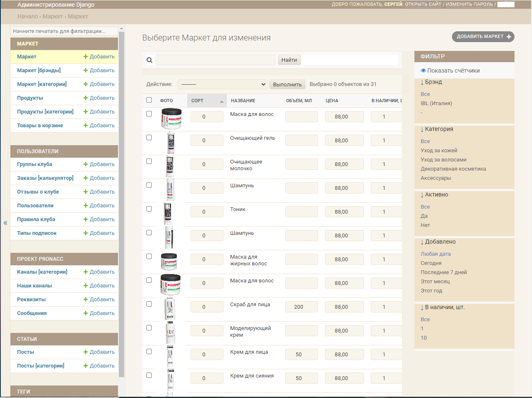This screenshot has height=398, width=532.
Task: Check the box for Очищающее молочко row
Action: click(149, 161)
